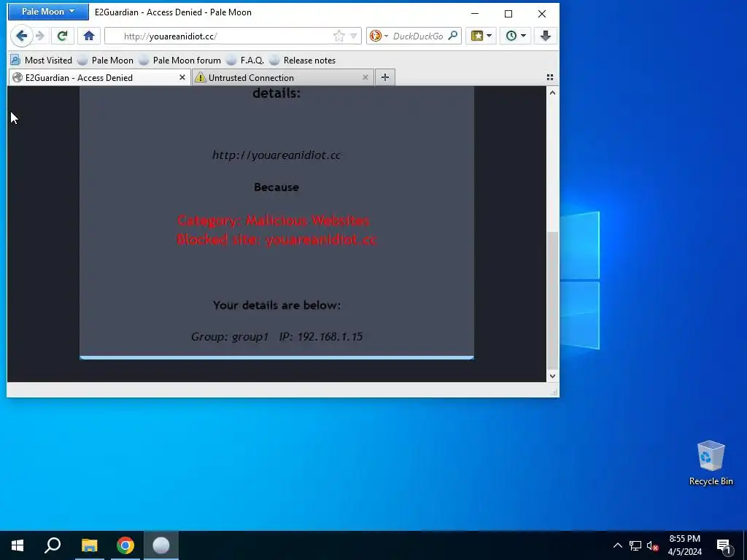Go back one page
Screen dimensions: 747x560
(x=21, y=36)
